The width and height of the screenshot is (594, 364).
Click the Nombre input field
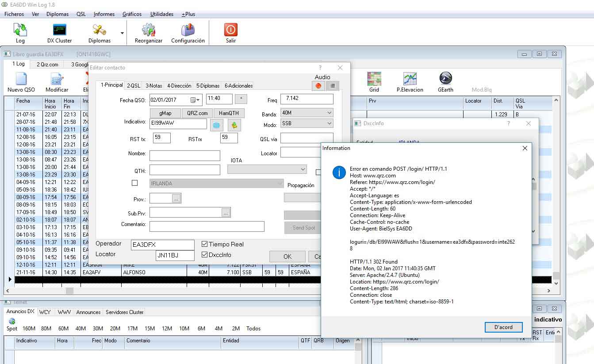coord(184,156)
